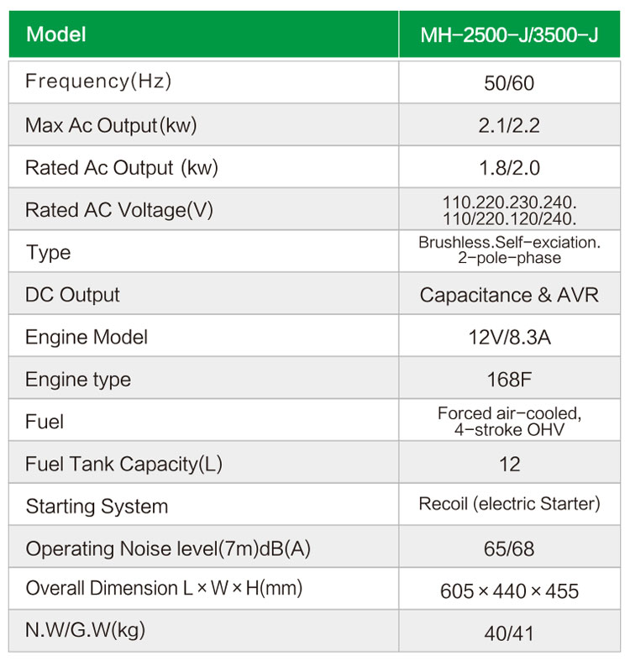The width and height of the screenshot is (630, 672).
Task: Click the Fuel Tank Capacity(L) label
Action: 123,464
